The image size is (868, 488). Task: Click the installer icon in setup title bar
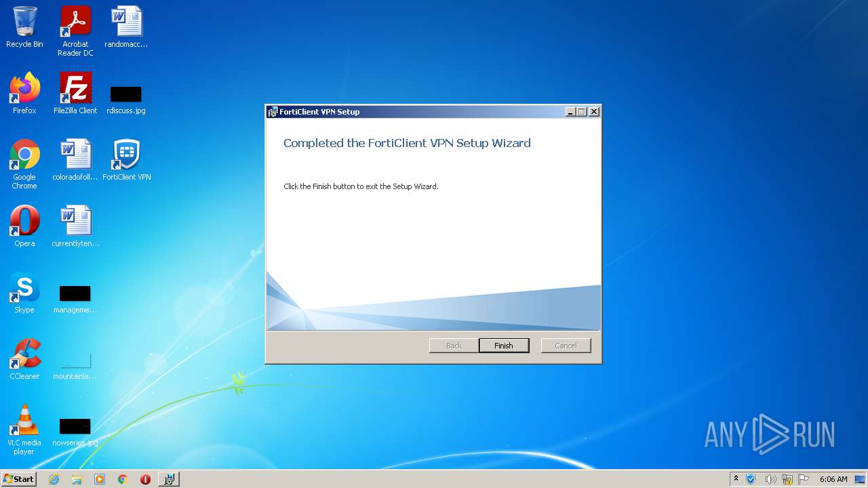tap(273, 112)
